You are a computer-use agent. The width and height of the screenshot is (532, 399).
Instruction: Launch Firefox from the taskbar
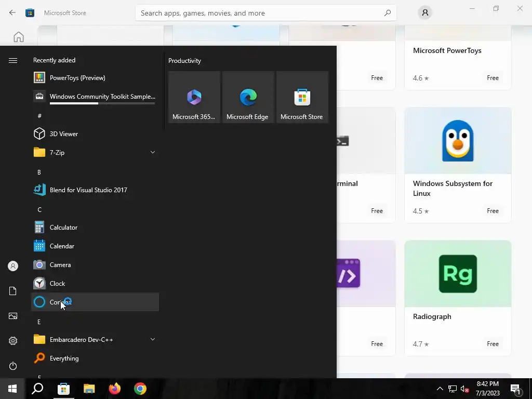click(x=115, y=389)
